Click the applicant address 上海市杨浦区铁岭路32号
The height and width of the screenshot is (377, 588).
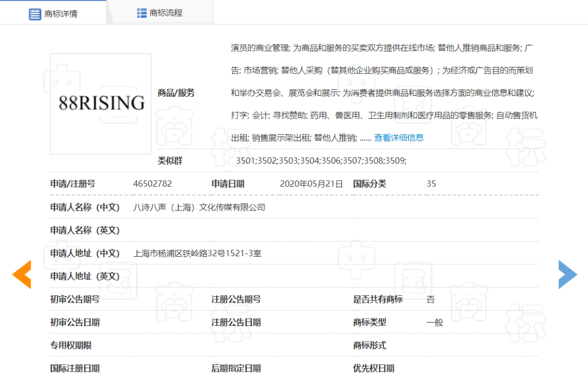tap(197, 254)
